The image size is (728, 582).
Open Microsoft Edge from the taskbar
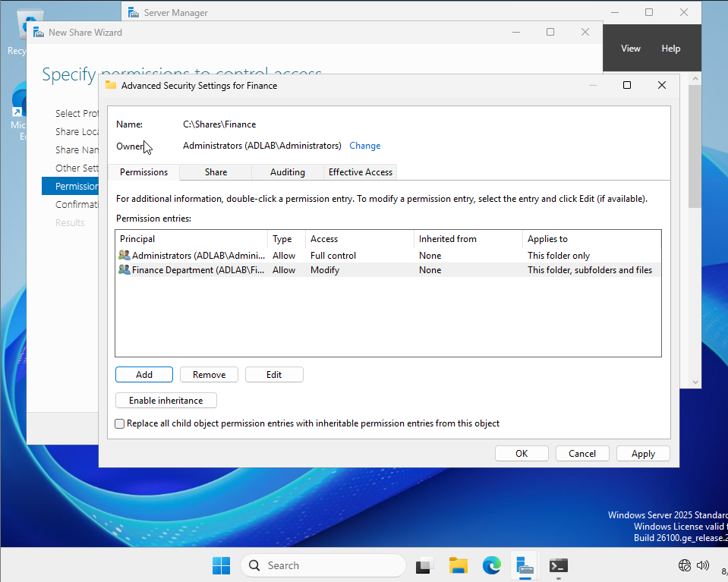click(492, 565)
